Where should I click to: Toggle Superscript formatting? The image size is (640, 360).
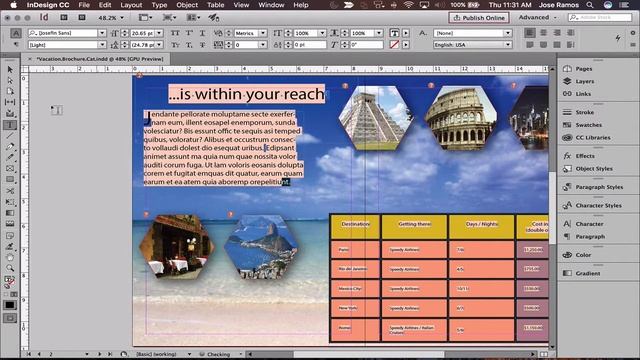pyautogui.click(x=189, y=33)
